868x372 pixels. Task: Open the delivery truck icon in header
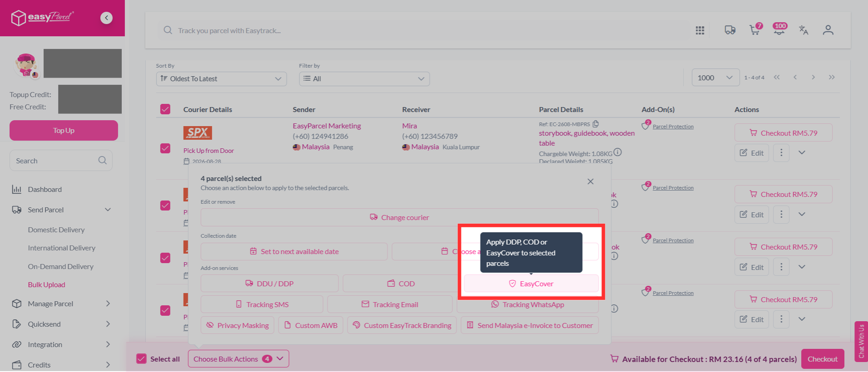coord(730,30)
